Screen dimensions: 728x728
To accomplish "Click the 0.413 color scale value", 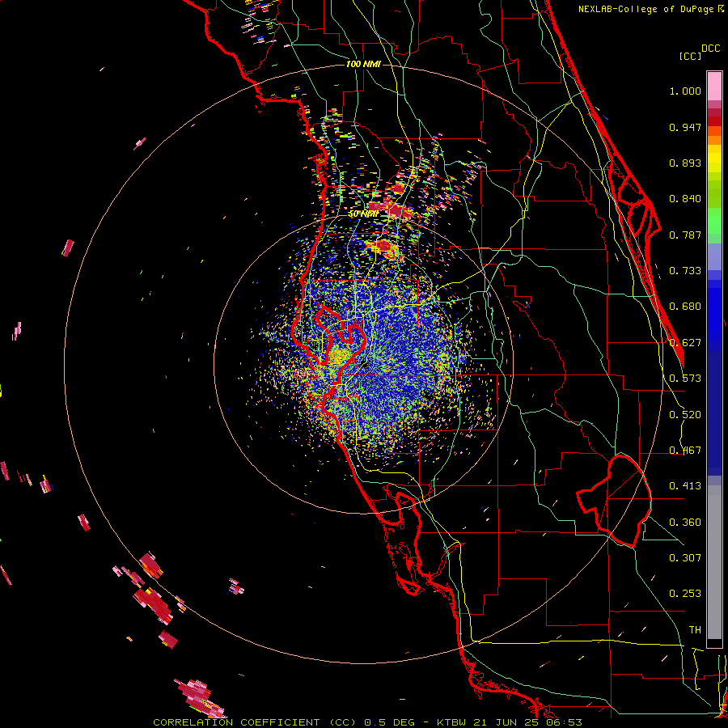I will pos(685,486).
